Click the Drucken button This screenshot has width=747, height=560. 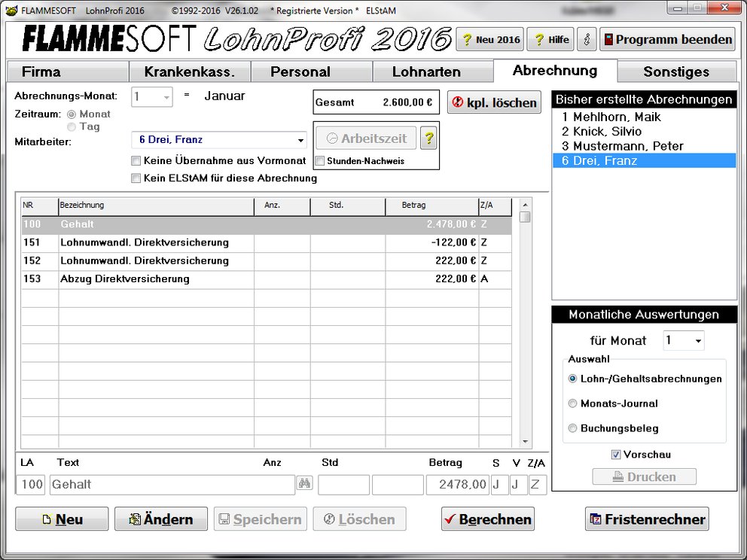click(644, 476)
